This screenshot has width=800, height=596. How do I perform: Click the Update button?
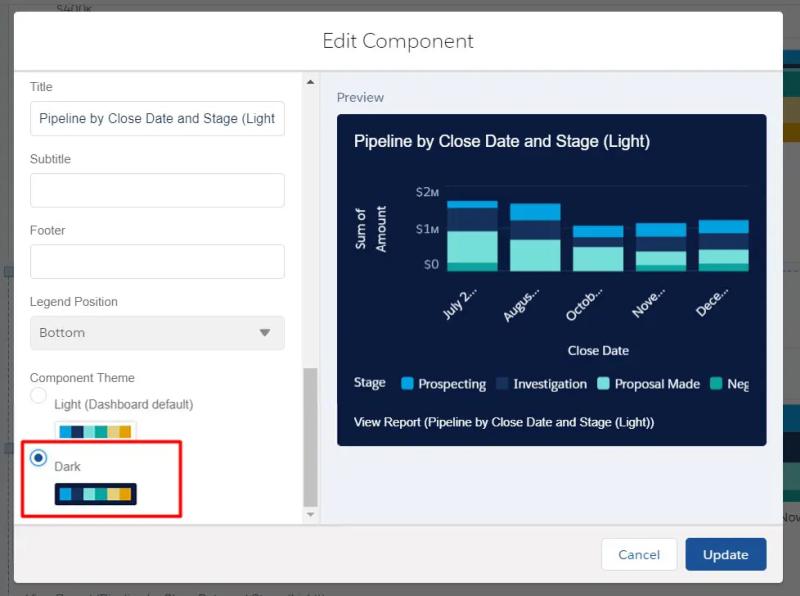pos(725,554)
